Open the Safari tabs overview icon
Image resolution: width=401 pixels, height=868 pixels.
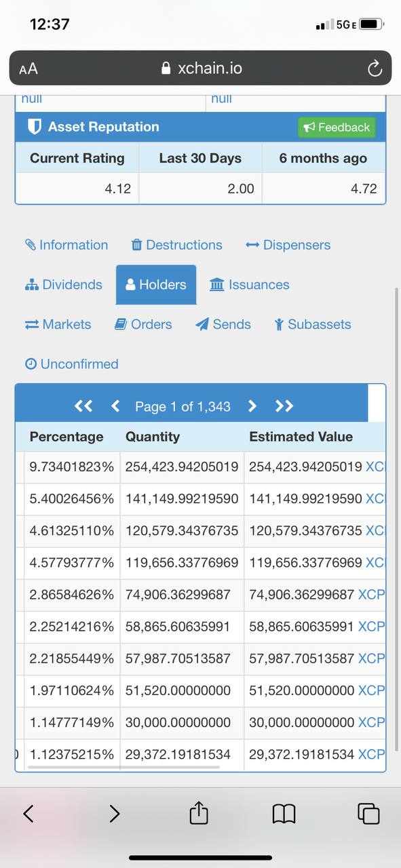[x=368, y=813]
